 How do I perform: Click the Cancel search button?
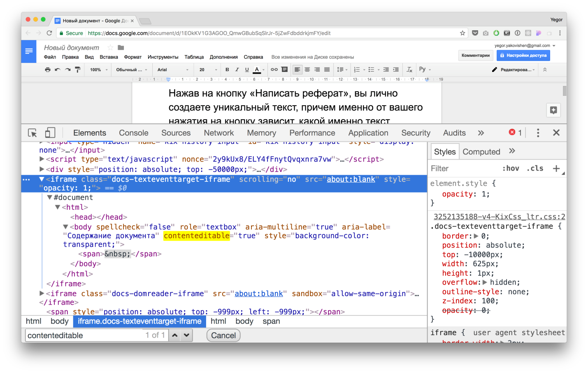point(223,335)
